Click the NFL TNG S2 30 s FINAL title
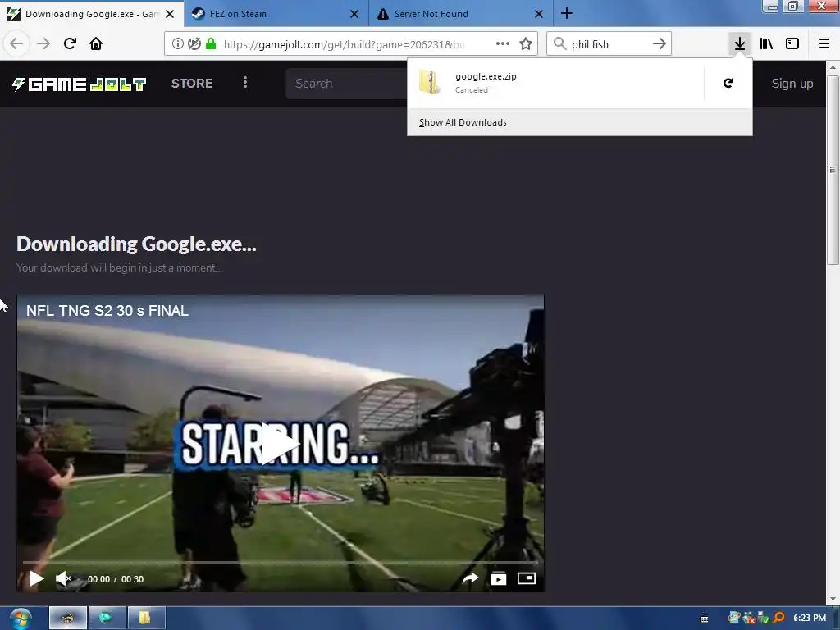840x630 pixels. [x=107, y=311]
